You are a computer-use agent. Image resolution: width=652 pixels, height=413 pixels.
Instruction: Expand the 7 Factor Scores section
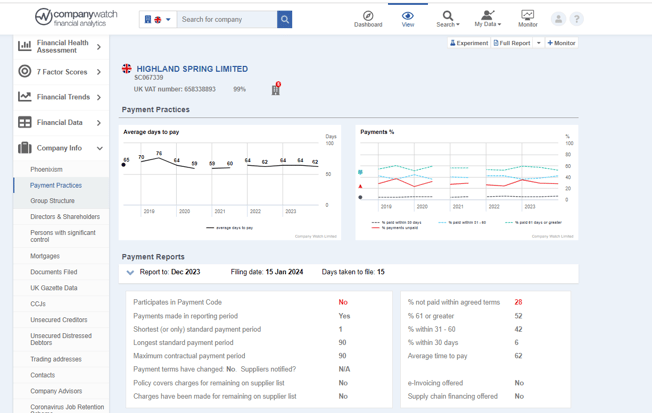pyautogui.click(x=99, y=72)
